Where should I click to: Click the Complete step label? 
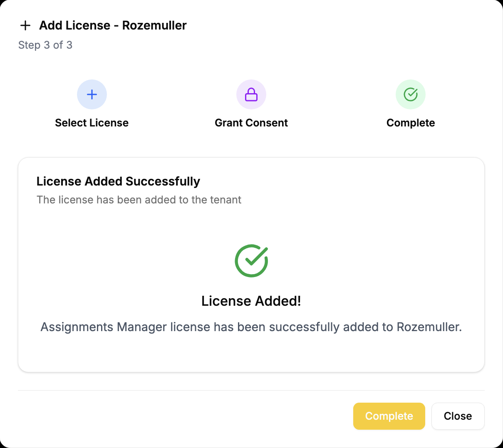(x=411, y=123)
